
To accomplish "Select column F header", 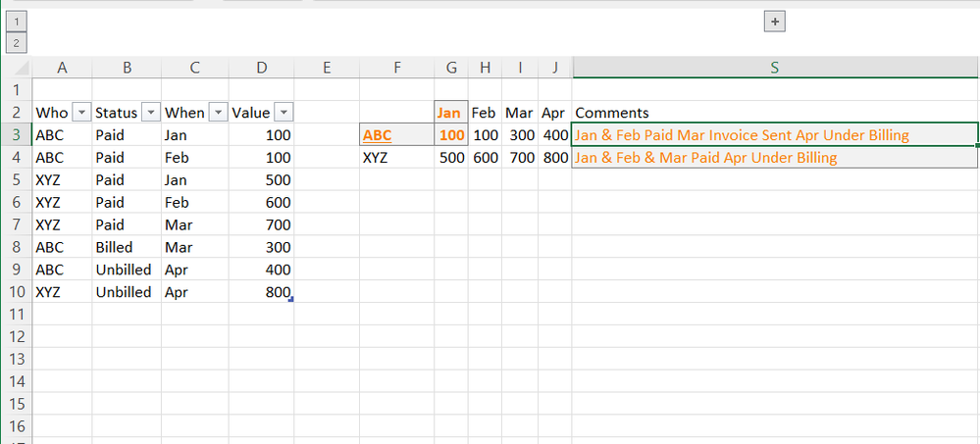I will click(x=397, y=68).
